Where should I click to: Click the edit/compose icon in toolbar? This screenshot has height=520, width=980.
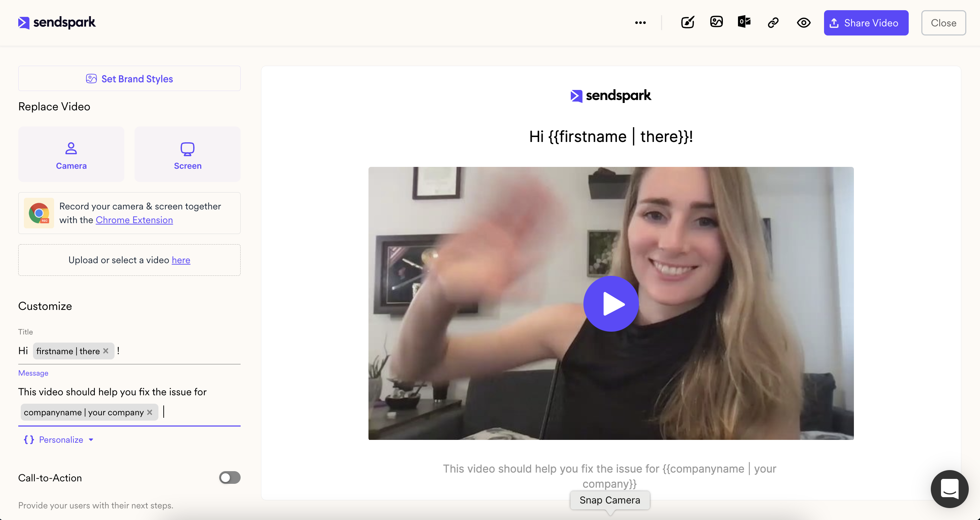pyautogui.click(x=687, y=23)
